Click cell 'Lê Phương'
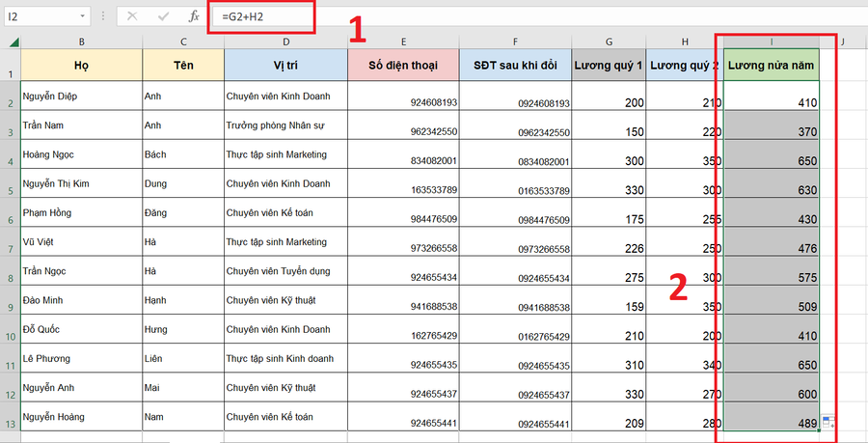This screenshot has width=868, height=443. click(x=81, y=358)
